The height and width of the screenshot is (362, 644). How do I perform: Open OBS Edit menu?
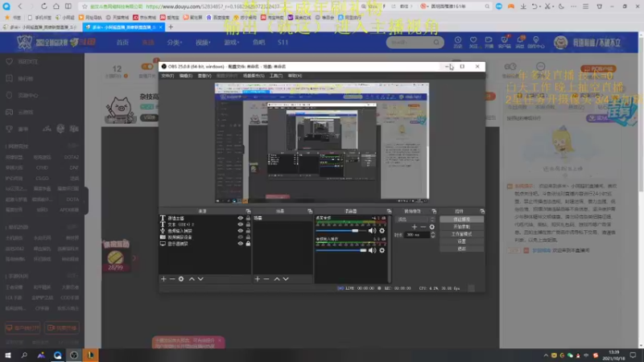tap(186, 76)
